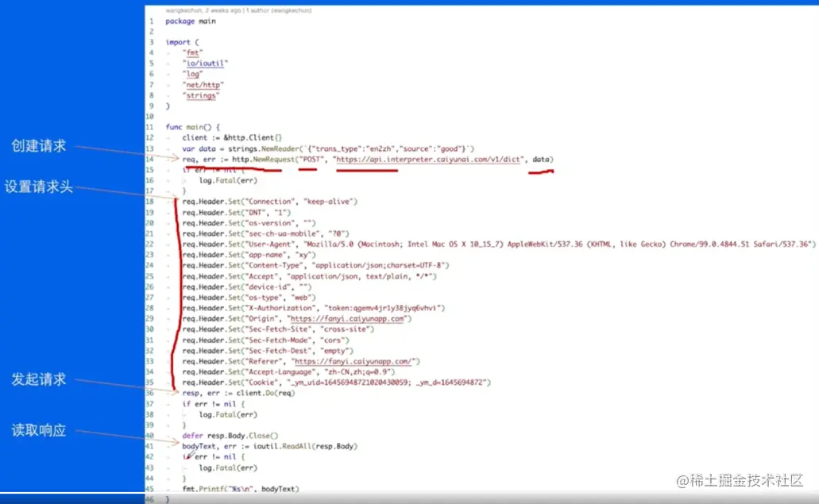Click the "X-Authorization" token header line
Screen dimensions: 819x504
click(314, 308)
